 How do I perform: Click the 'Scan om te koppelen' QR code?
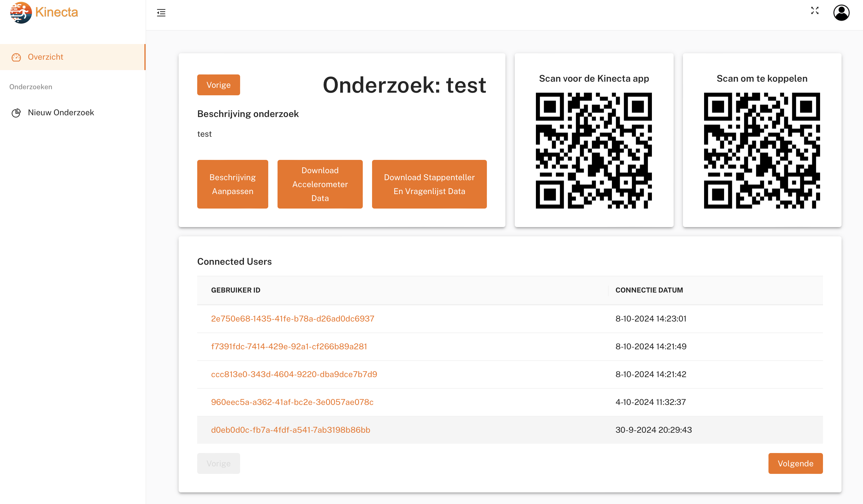(762, 151)
